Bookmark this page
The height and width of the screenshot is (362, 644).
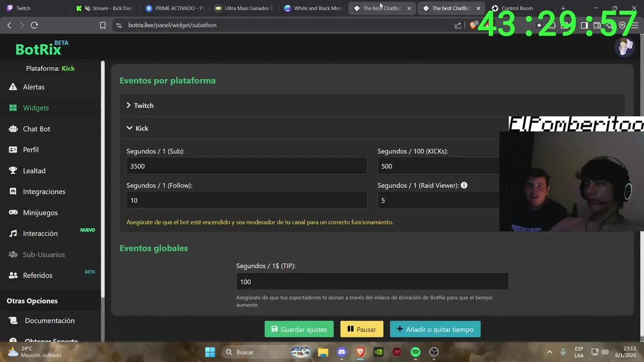tap(103, 25)
